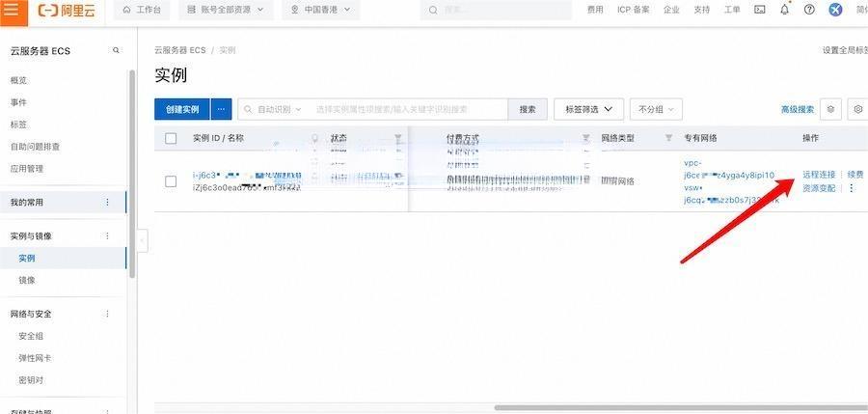Check the i-j6c3 instance row checkbox
The image size is (868, 414).
[x=171, y=181]
